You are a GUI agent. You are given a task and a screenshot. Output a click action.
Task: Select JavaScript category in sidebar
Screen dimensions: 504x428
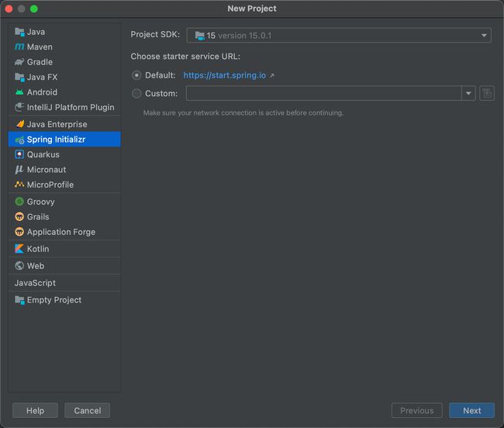64,283
